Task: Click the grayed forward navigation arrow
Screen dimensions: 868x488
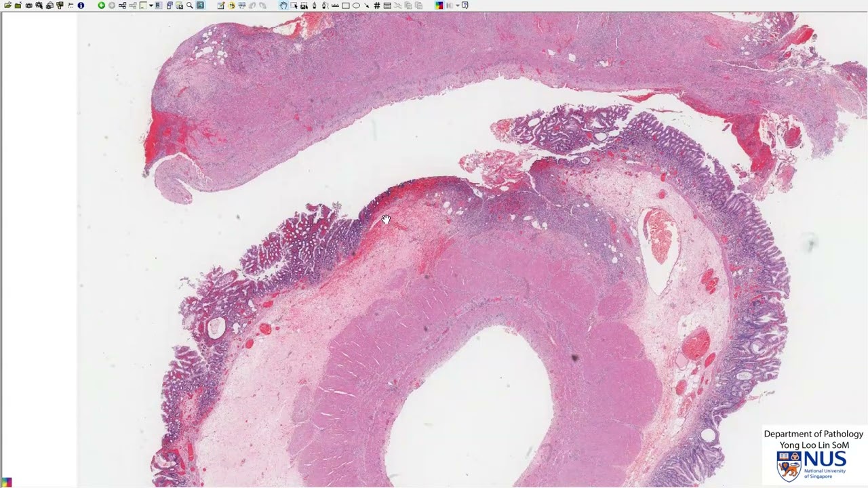Action: coord(112,5)
